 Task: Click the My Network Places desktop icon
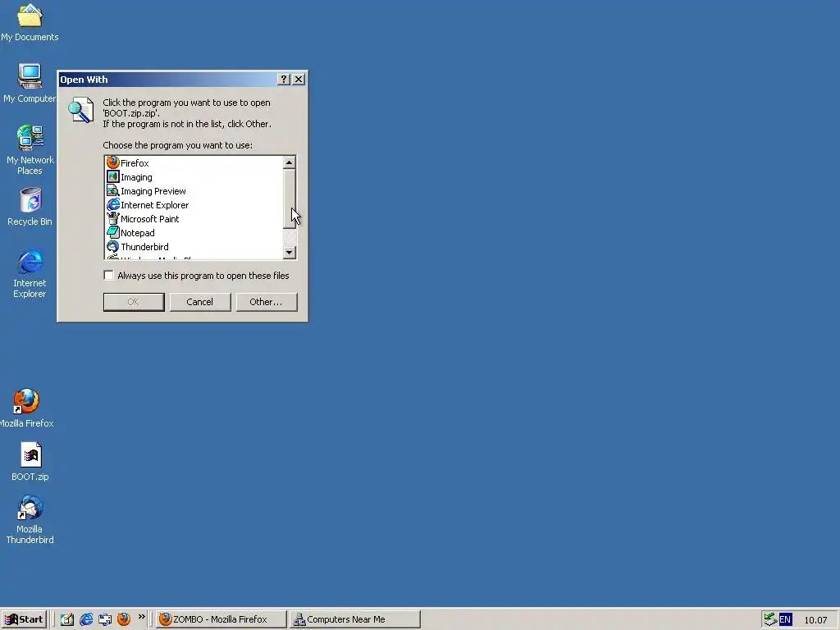(30, 150)
